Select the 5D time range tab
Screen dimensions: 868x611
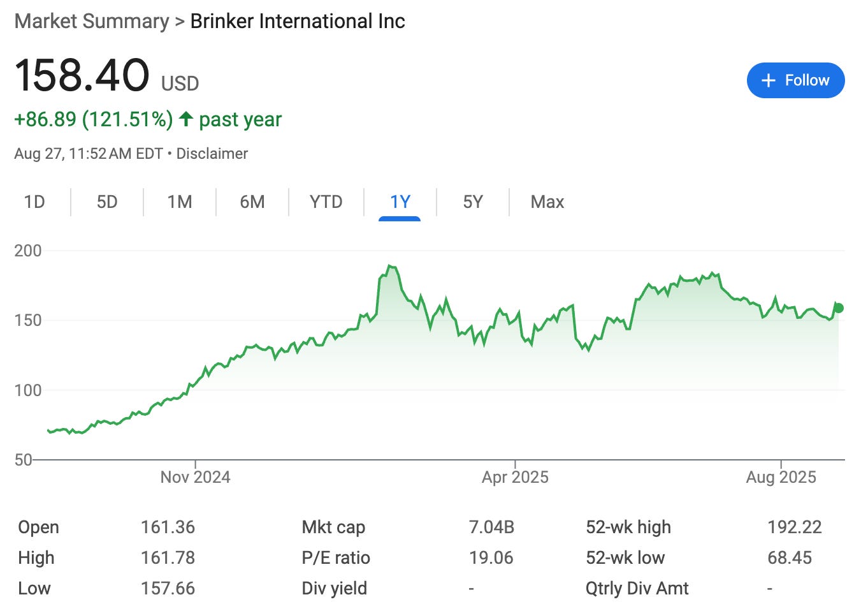coord(107,202)
